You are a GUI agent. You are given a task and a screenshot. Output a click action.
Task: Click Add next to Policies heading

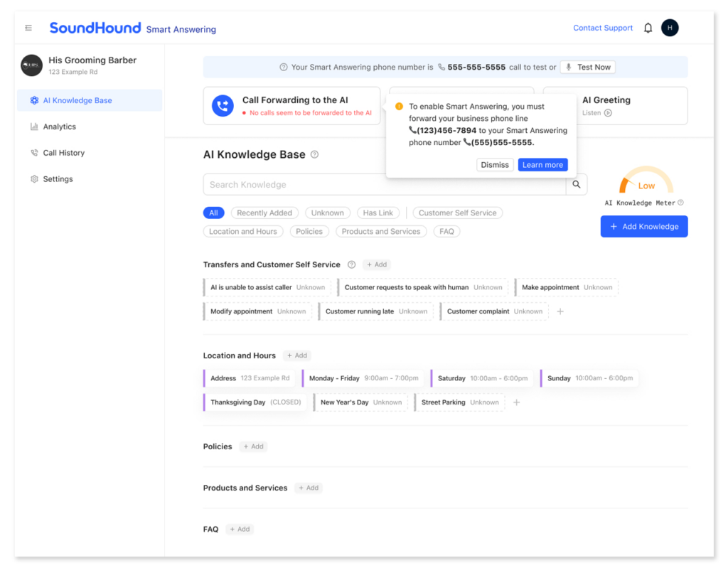click(254, 446)
